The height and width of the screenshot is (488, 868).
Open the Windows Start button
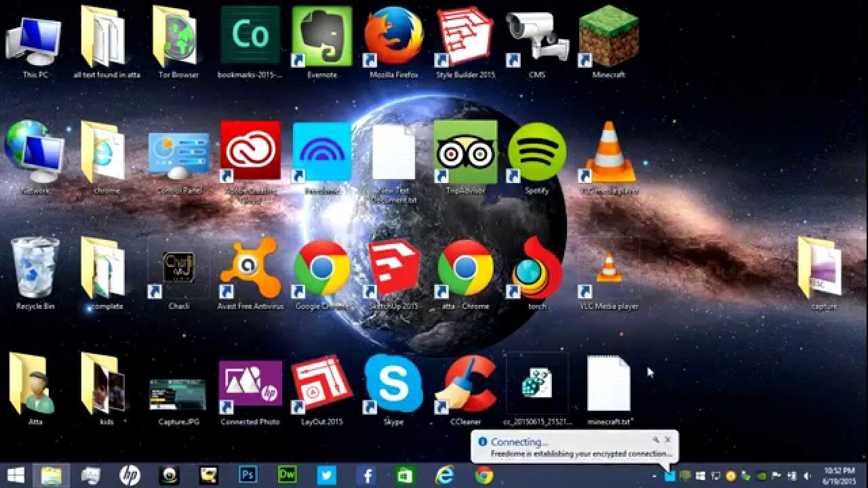16,476
